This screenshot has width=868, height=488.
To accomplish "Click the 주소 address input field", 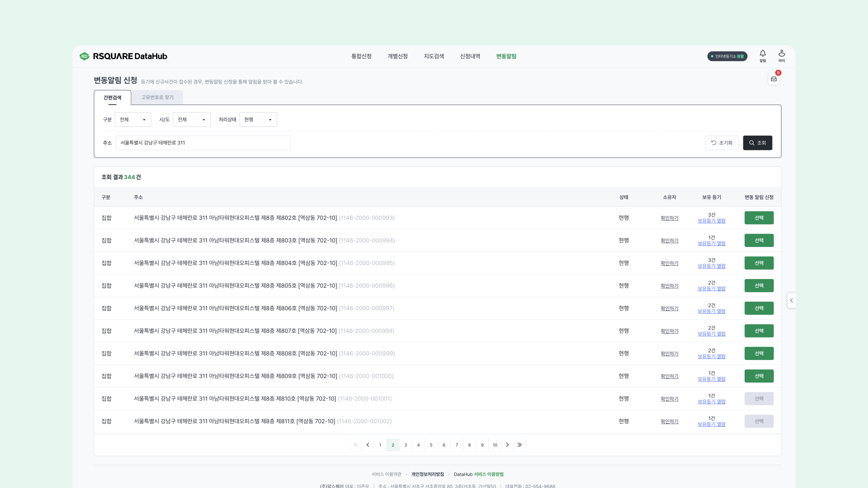I will 203,143.
